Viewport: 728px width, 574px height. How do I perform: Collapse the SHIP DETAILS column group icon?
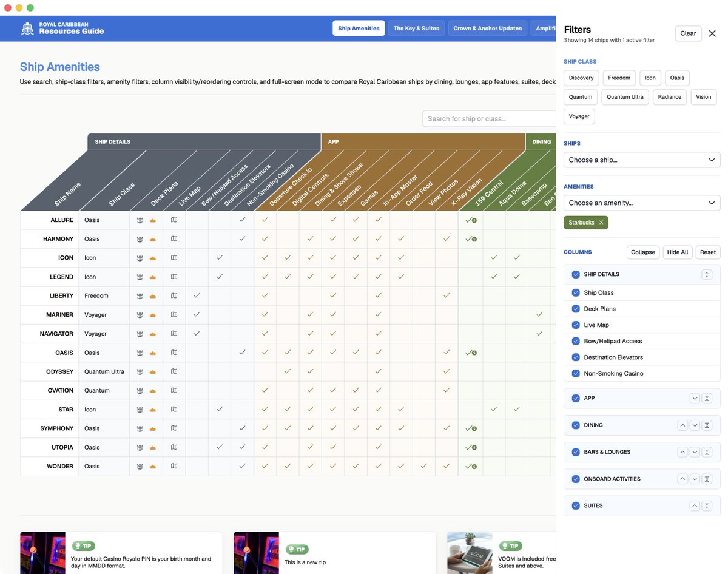point(707,275)
